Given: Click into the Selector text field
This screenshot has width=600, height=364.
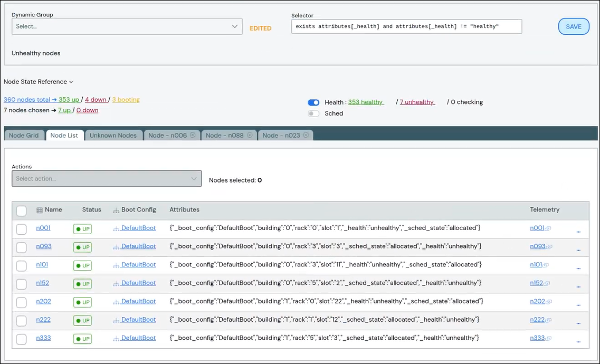Looking at the screenshot, I should 406,26.
